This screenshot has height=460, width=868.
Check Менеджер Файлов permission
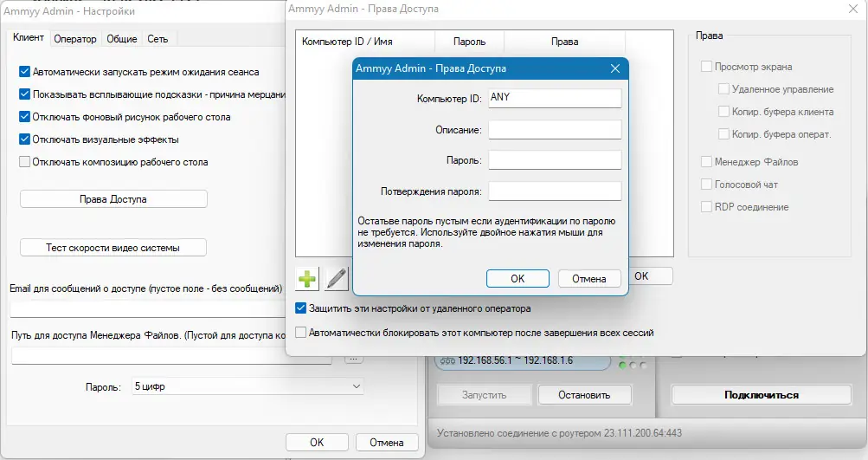point(706,162)
